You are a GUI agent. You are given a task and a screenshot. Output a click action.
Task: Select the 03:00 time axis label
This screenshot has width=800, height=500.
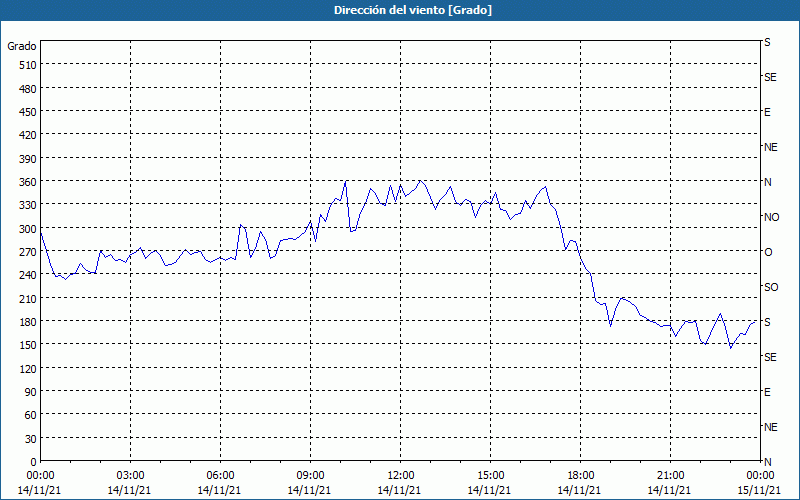tap(130, 476)
